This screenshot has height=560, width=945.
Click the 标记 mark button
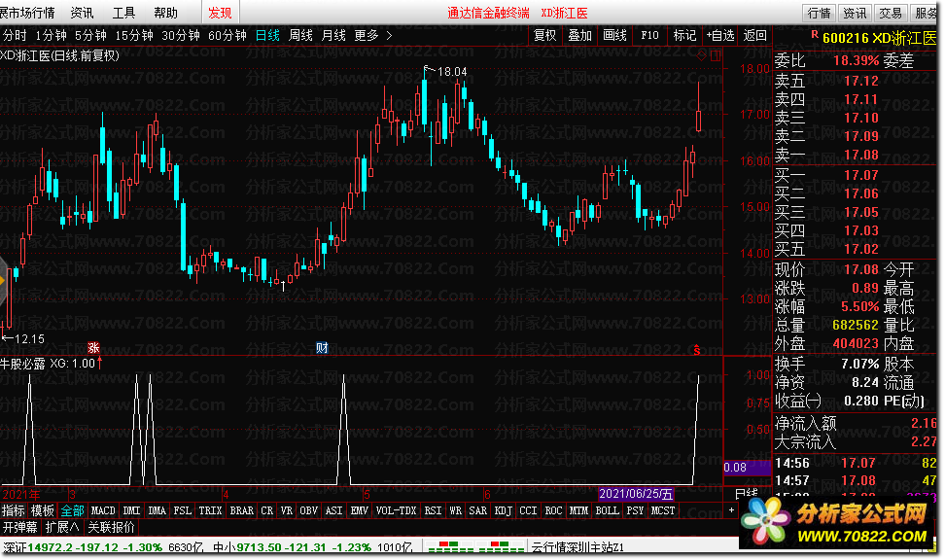684,36
